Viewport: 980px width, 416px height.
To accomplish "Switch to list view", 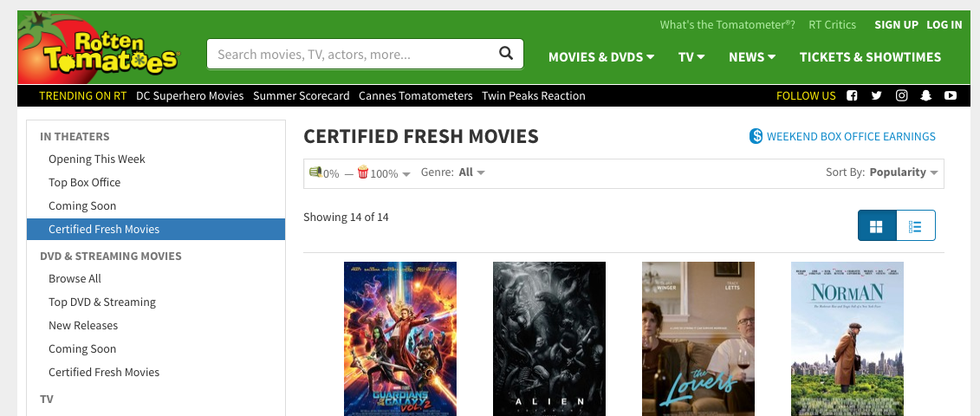I will pyautogui.click(x=916, y=226).
